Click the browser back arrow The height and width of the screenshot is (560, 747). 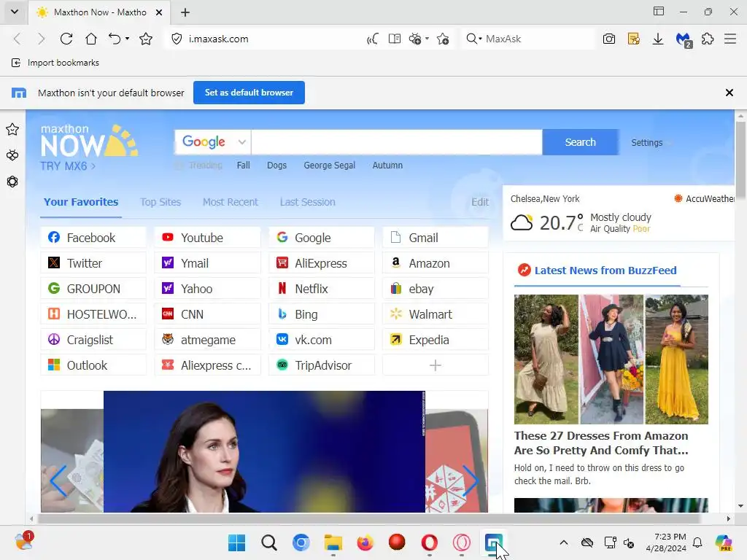[x=18, y=39]
